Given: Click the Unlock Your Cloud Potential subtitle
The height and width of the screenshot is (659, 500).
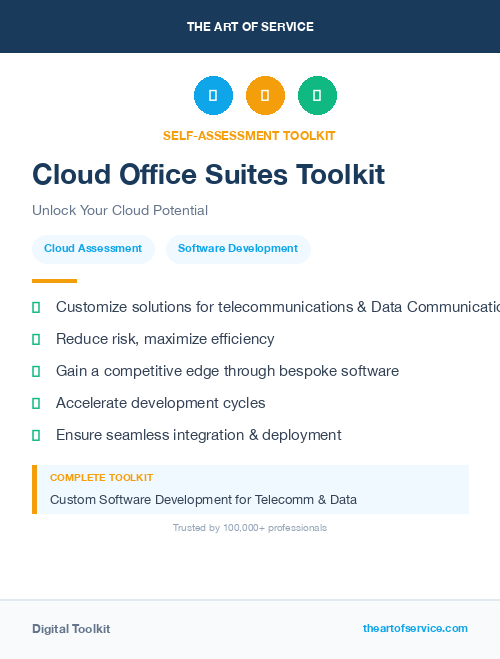Looking at the screenshot, I should tap(120, 210).
